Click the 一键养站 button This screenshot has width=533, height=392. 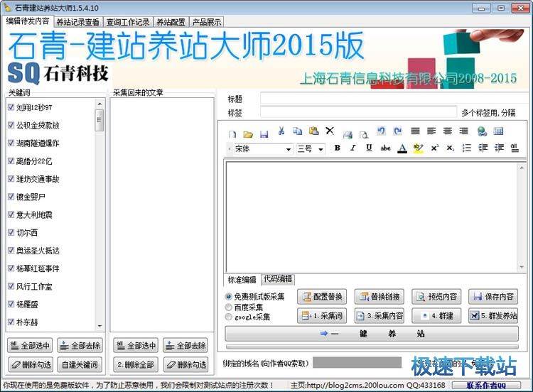[x=371, y=333]
